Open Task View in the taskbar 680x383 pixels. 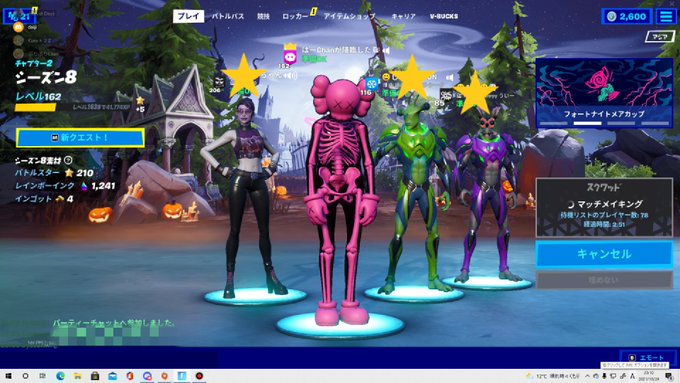(42, 376)
